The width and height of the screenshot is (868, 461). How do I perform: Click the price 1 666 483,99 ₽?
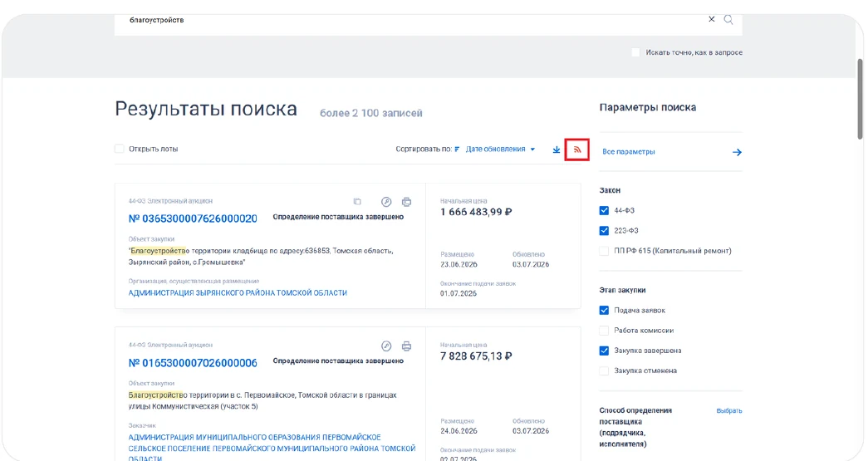(x=476, y=212)
